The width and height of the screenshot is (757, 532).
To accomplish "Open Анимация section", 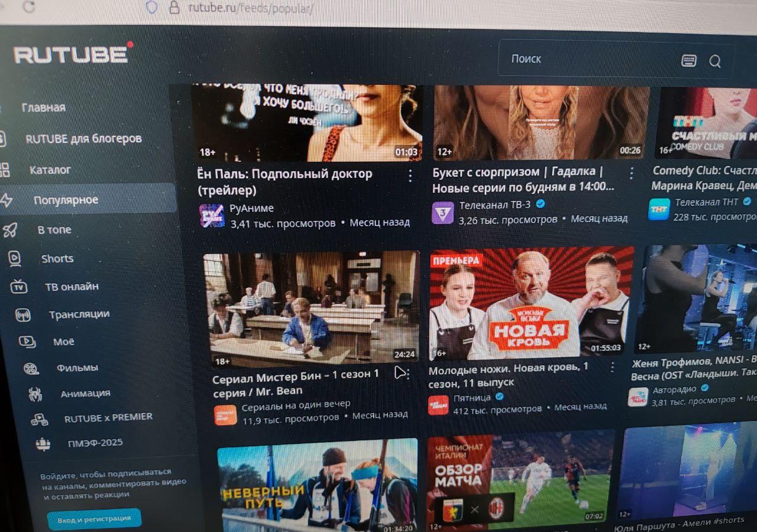I will point(86,393).
